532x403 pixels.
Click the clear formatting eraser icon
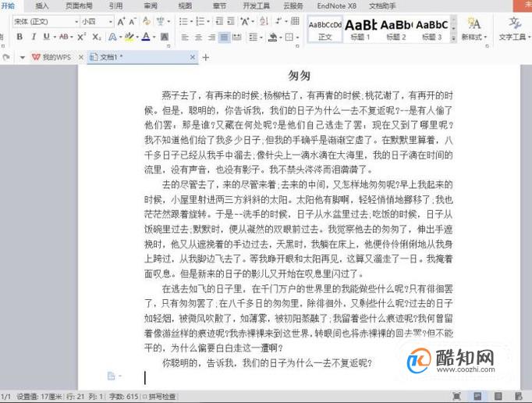147,21
